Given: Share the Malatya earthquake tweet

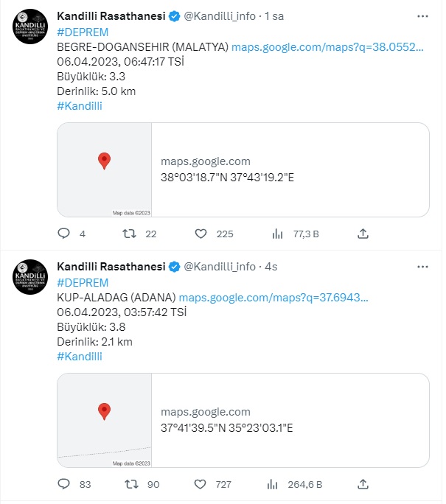Looking at the screenshot, I should (x=363, y=234).
